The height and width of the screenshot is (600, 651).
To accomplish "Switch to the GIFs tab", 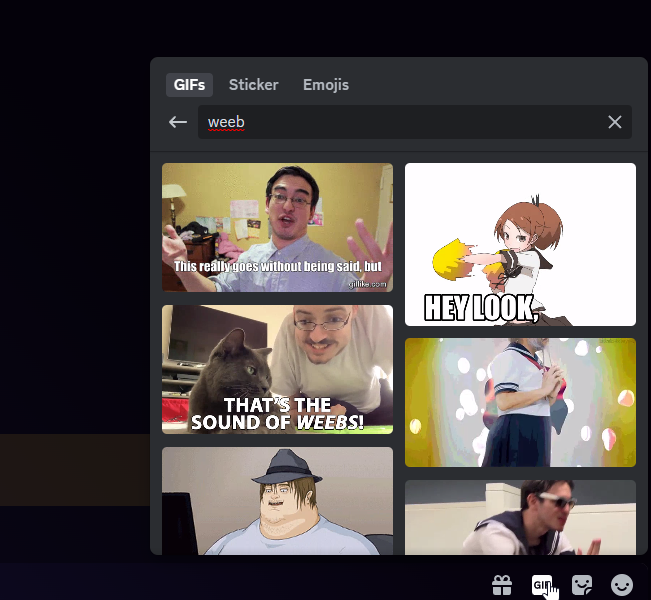I will click(189, 85).
